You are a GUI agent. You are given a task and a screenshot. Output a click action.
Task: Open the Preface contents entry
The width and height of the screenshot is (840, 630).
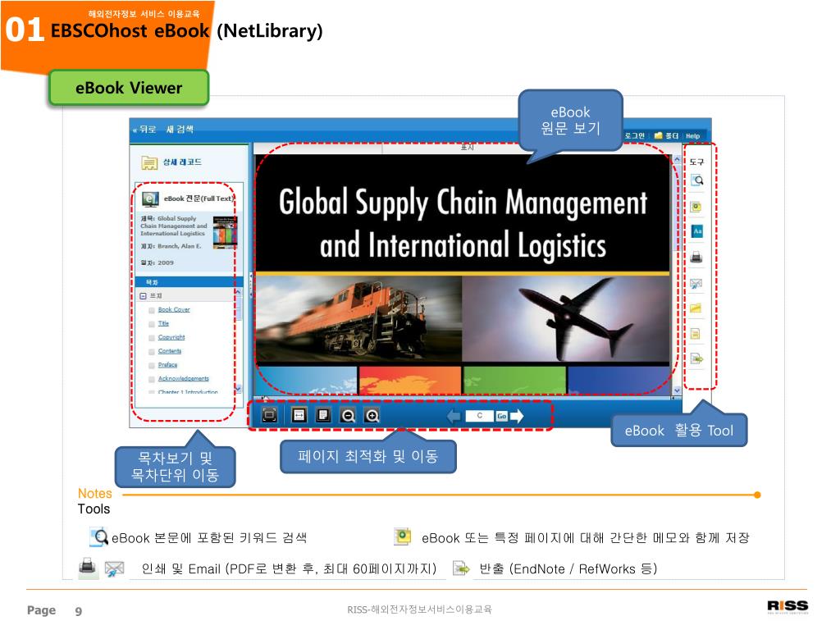click(x=167, y=365)
